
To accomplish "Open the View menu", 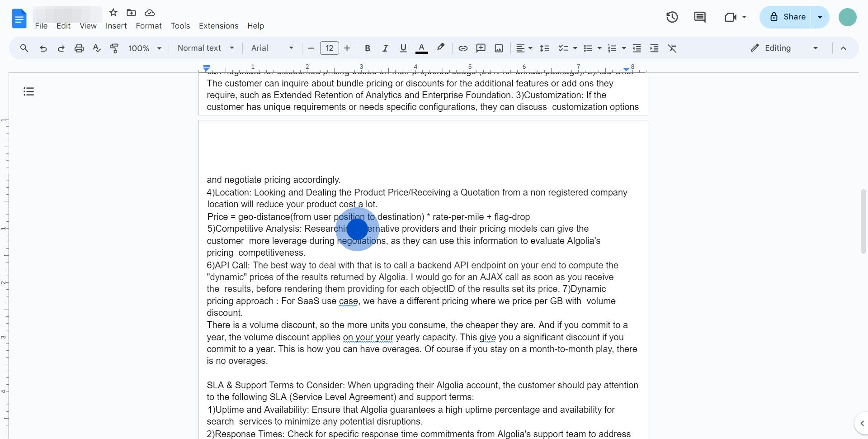I will (x=88, y=26).
